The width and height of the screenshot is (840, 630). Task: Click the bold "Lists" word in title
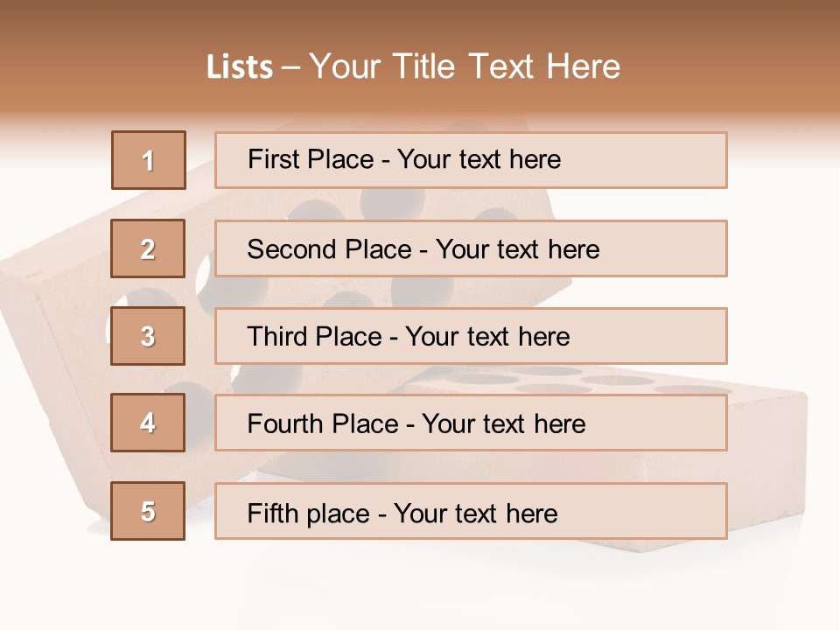[x=240, y=67]
